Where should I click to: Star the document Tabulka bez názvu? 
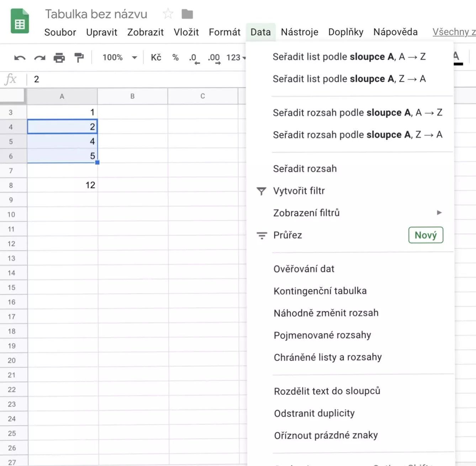click(168, 14)
